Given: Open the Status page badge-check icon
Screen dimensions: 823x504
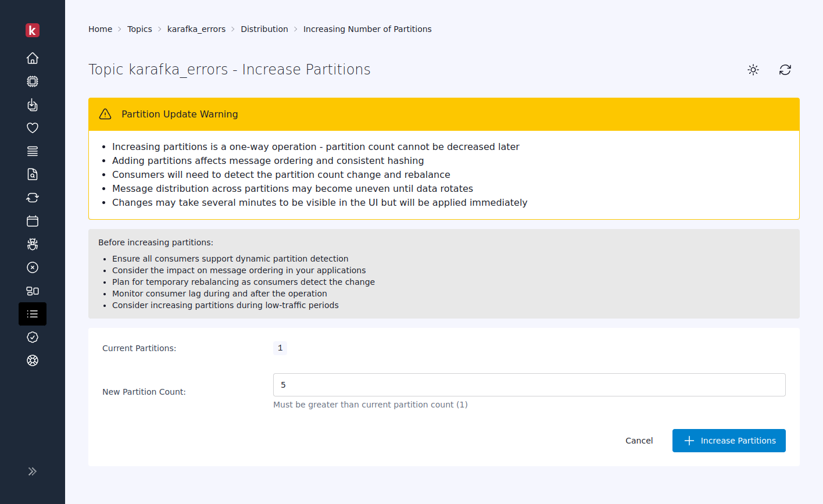Looking at the screenshot, I should tap(33, 337).
